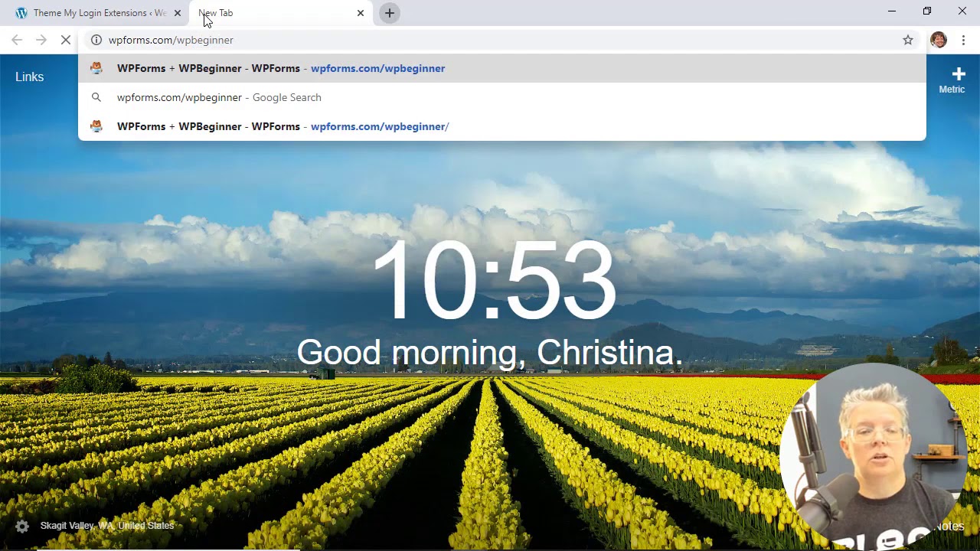The image size is (980, 551).
Task: Click Skagit Valley photo location label
Action: pyautogui.click(x=107, y=526)
